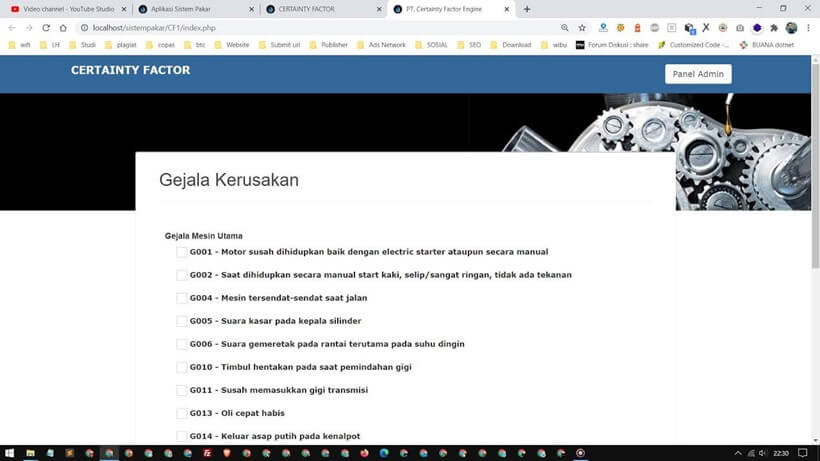Open a new tab with the plus button
820x461 pixels.
pyautogui.click(x=527, y=9)
